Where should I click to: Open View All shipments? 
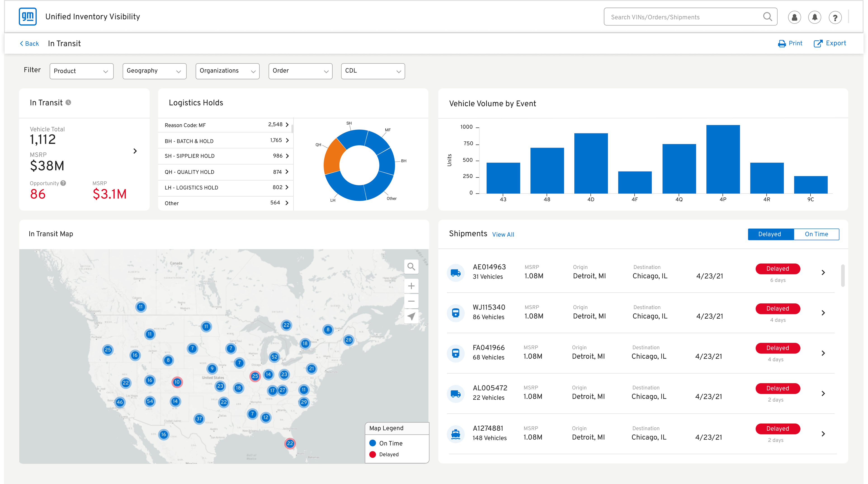point(503,234)
